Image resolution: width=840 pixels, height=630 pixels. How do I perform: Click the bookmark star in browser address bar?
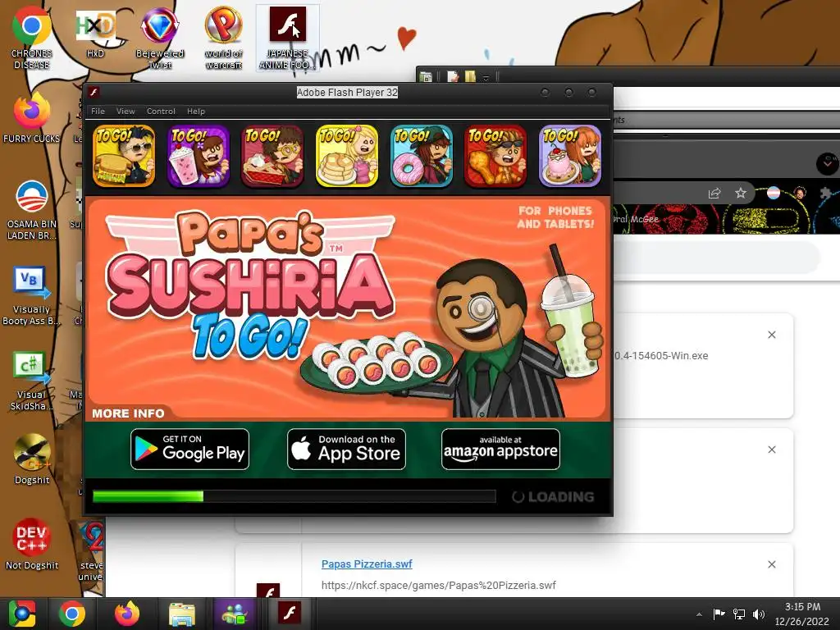[741, 193]
